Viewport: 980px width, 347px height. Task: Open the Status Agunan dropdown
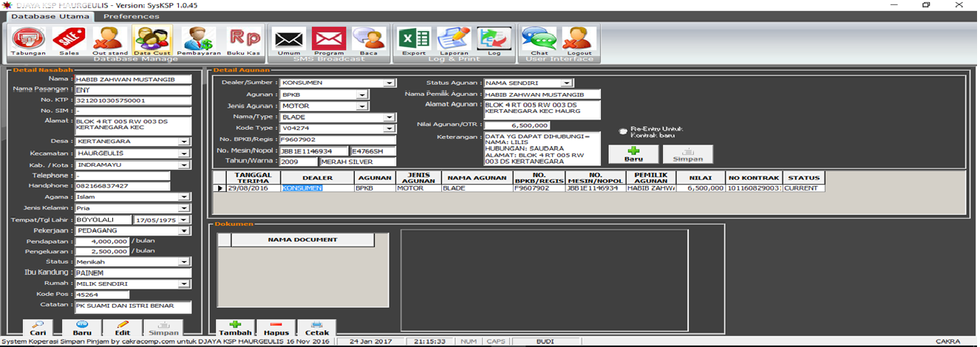pyautogui.click(x=568, y=83)
